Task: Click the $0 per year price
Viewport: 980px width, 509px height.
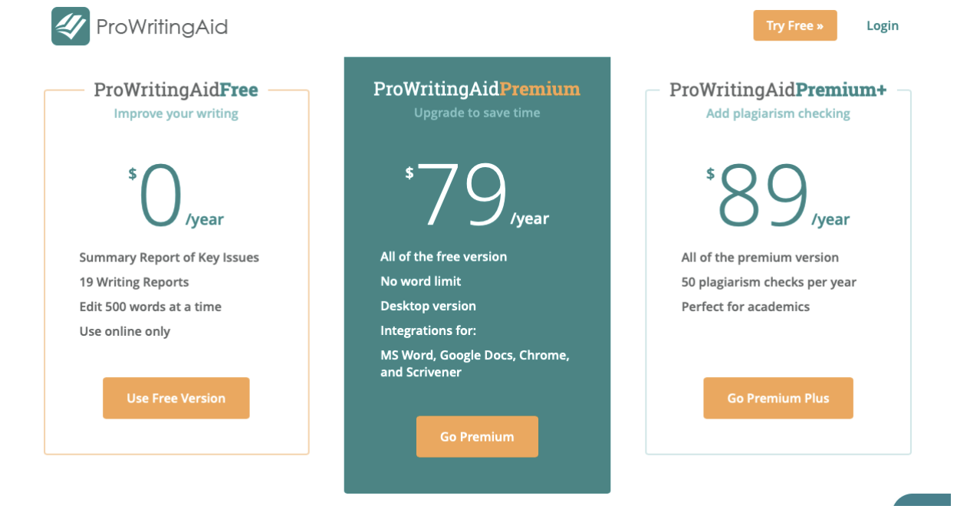Action: pyautogui.click(x=176, y=197)
